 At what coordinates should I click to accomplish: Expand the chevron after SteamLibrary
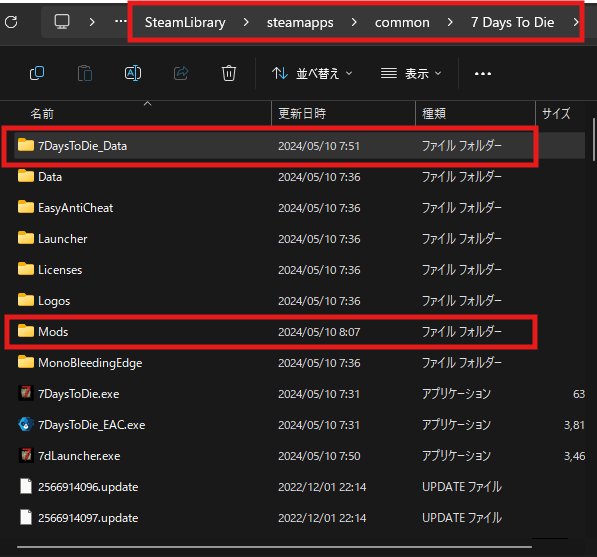[x=246, y=22]
